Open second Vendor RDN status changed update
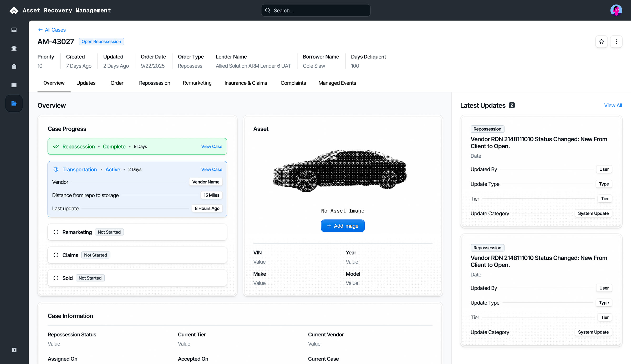Screen dimensions: 631x364 pos(539,262)
